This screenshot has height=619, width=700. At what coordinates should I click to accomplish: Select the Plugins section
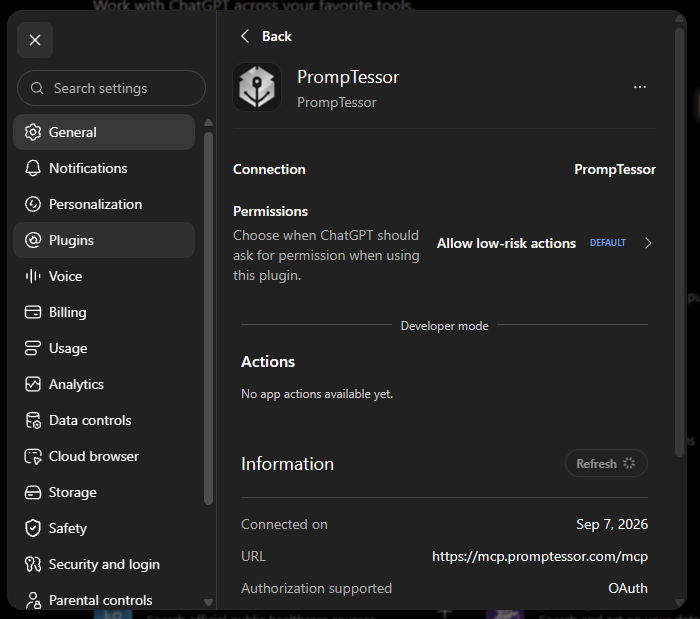pyautogui.click(x=104, y=240)
